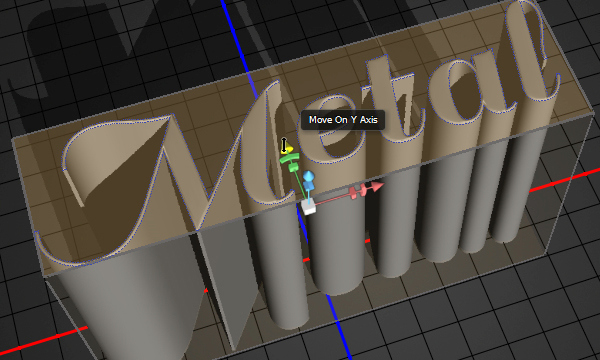
Task: Select the red X-axis move arrow tip
Action: 377,186
